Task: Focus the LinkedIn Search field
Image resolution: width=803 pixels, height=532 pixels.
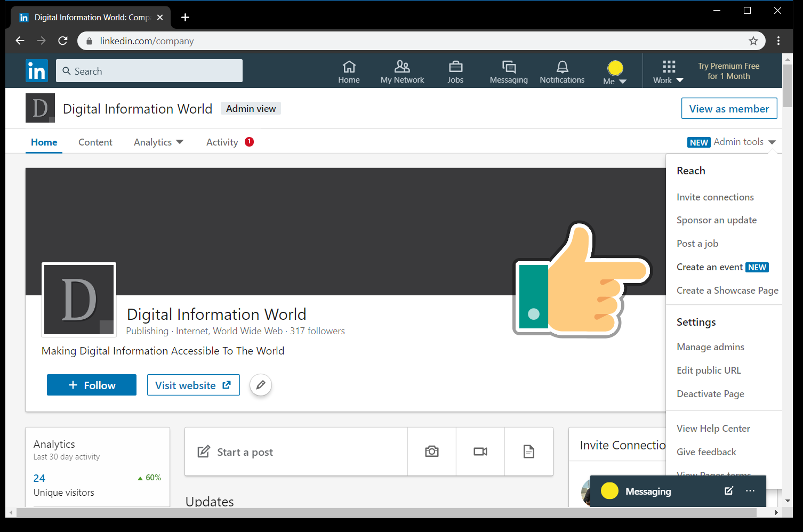Action: (149, 71)
